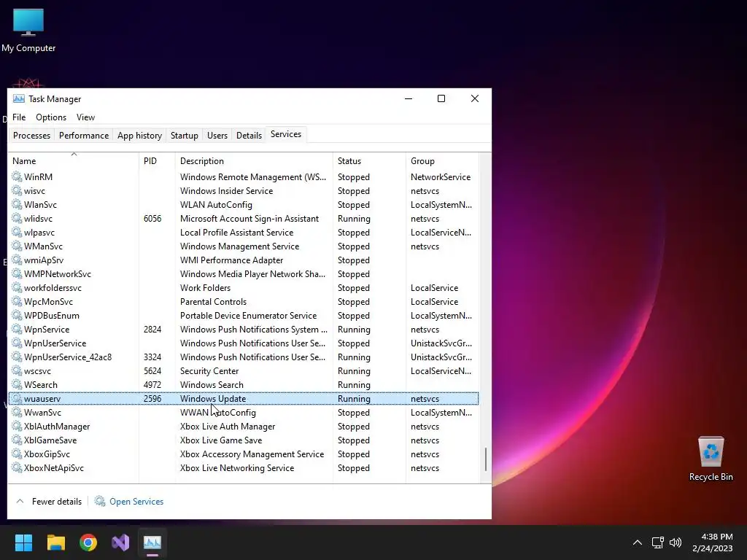The height and width of the screenshot is (560, 747).
Task: Open the volume tray icon
Action: pos(676,542)
